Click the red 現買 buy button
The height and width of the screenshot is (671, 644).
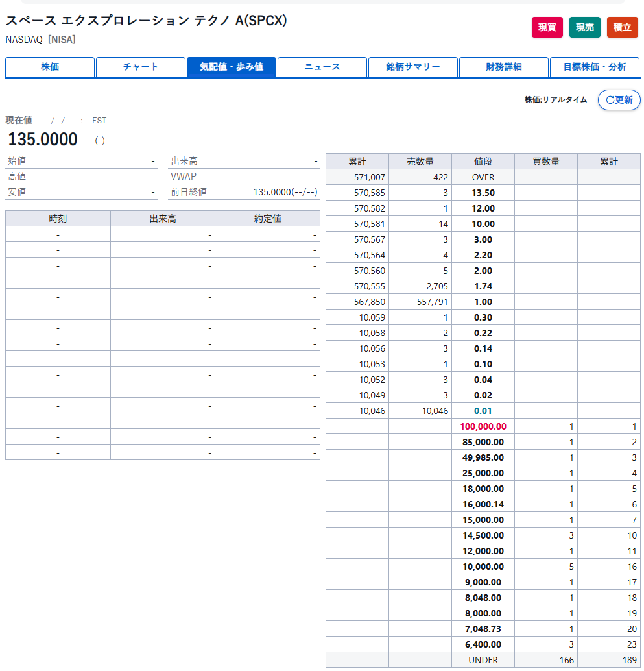point(547,27)
